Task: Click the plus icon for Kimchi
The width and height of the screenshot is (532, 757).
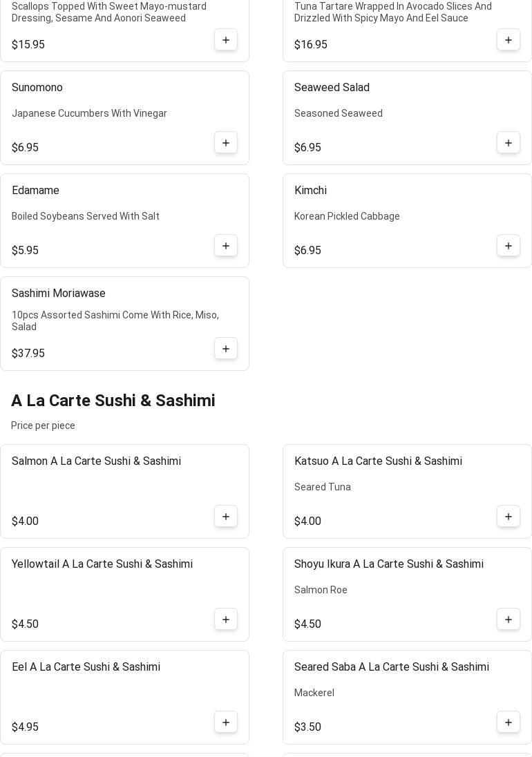Action: pyautogui.click(x=509, y=246)
